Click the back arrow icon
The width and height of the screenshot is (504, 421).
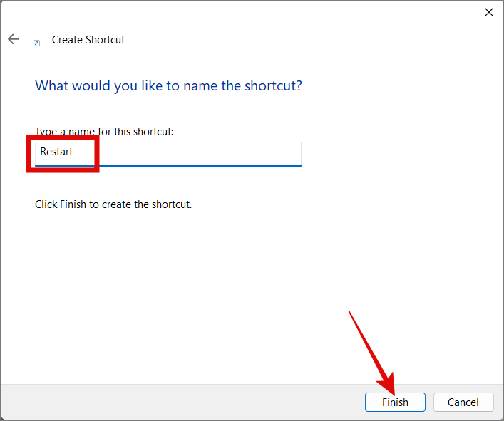click(x=14, y=39)
